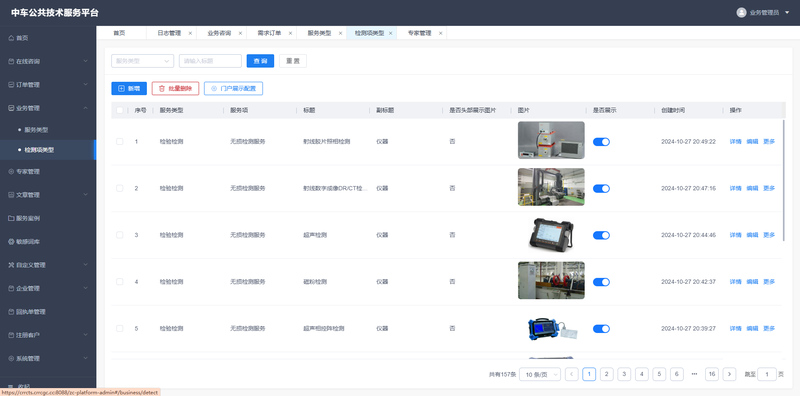Open the 业务管理员 user dropdown arrow
The width and height of the screenshot is (800, 396).
pyautogui.click(x=787, y=13)
